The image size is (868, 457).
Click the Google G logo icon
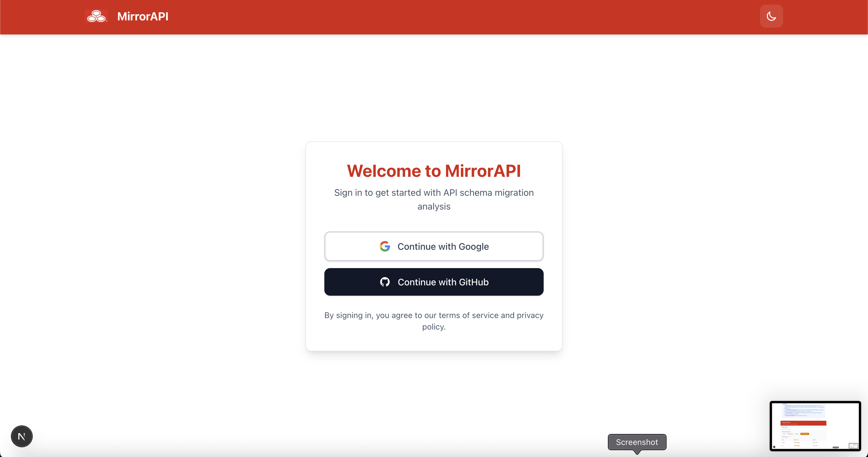pos(385,246)
